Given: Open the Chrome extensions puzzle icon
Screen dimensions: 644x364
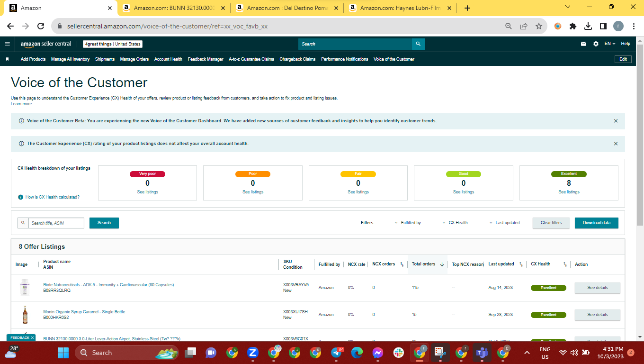Looking at the screenshot, I should point(573,27).
